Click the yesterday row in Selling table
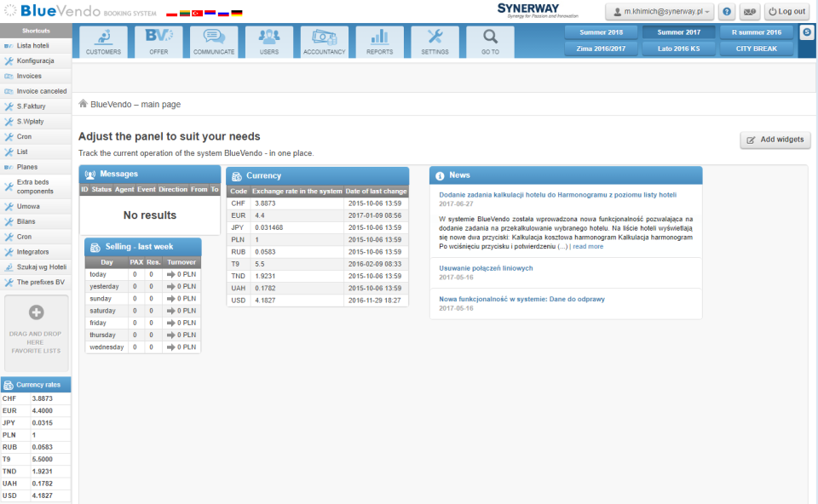This screenshot has width=818, height=504. [143, 286]
